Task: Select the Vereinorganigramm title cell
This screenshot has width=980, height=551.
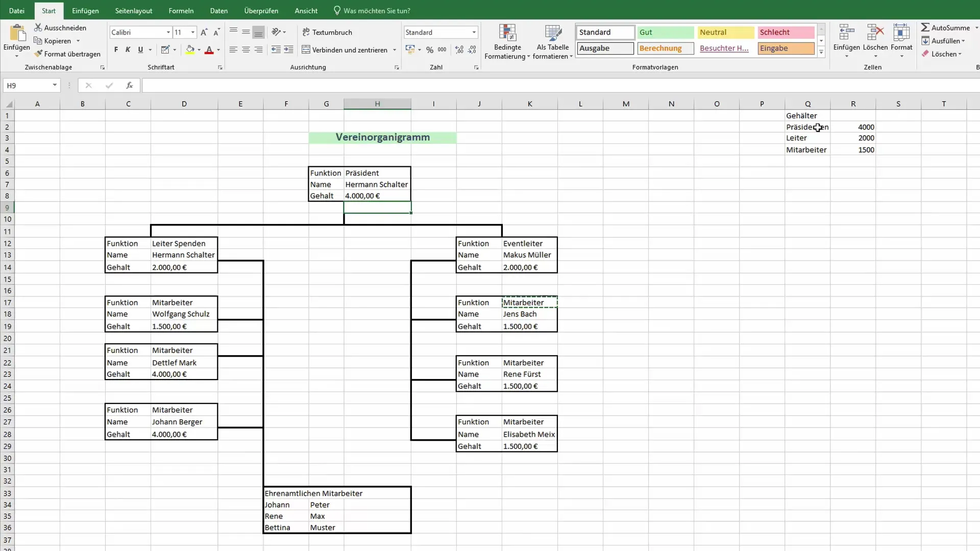Action: [382, 137]
